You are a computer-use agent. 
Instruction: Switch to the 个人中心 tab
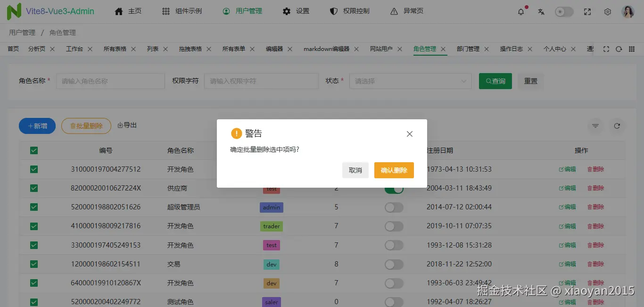coord(554,49)
